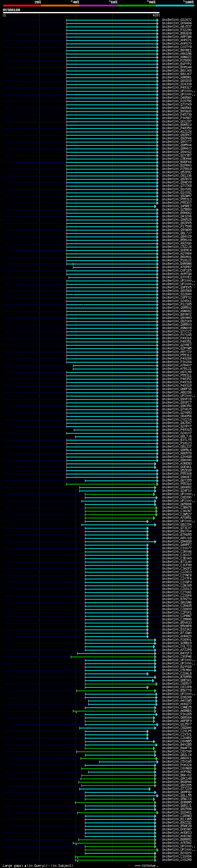Open hit UniRef100_O22472
The width and height of the screenshot is (197, 868).
(177, 20)
